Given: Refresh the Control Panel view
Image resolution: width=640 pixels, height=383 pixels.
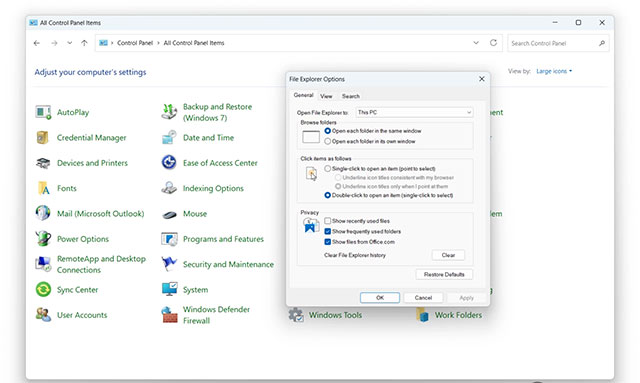Looking at the screenshot, I should pyautogui.click(x=493, y=43).
